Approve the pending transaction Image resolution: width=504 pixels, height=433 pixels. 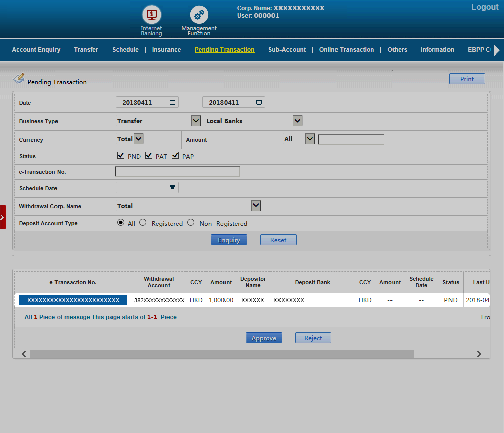tap(263, 338)
